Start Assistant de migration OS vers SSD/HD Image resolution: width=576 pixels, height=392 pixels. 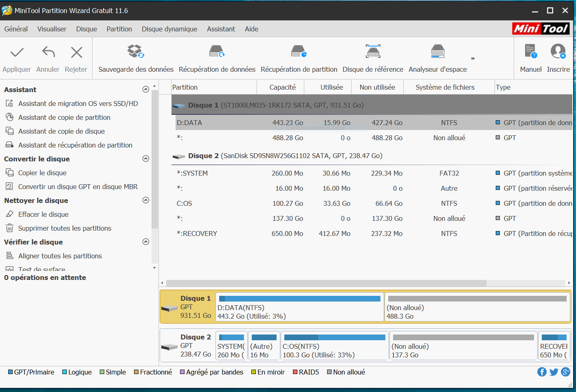(78, 104)
